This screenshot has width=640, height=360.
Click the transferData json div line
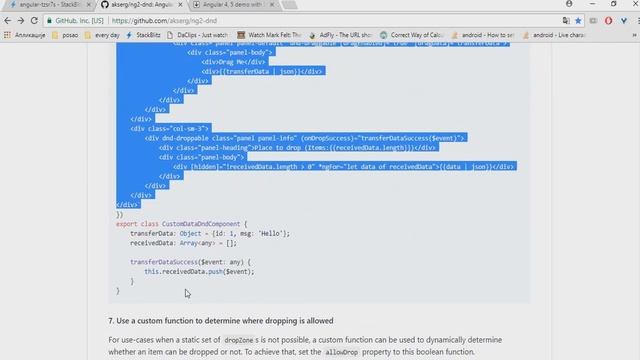262,71
